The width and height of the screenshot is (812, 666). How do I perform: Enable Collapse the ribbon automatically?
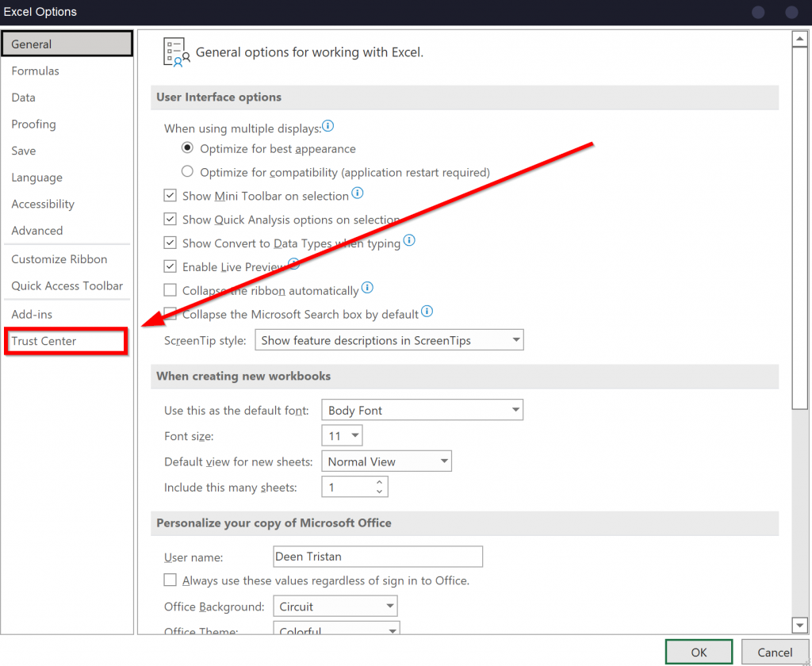[x=170, y=289]
